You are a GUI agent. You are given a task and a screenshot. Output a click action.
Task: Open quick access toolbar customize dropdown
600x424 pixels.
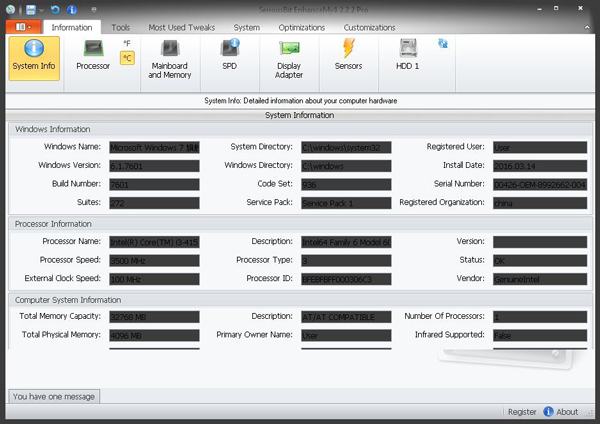point(94,10)
